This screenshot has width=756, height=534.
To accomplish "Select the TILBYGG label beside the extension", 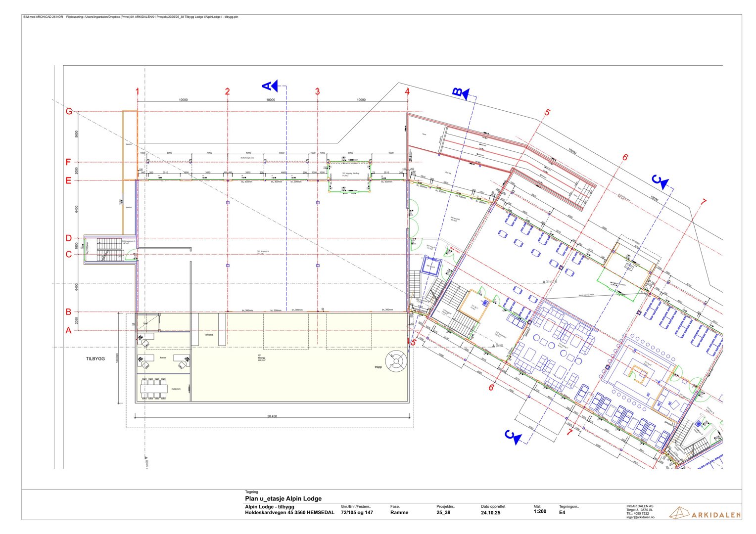I will [95, 359].
